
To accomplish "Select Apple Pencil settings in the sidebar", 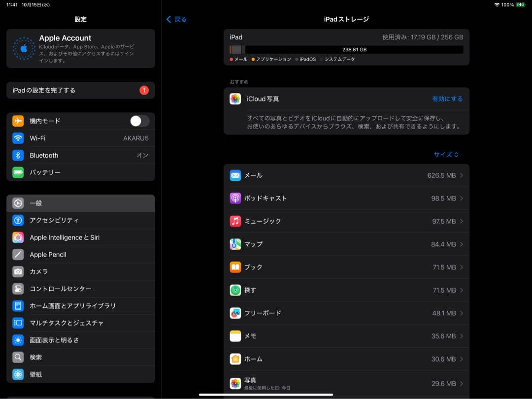I will coord(80,254).
